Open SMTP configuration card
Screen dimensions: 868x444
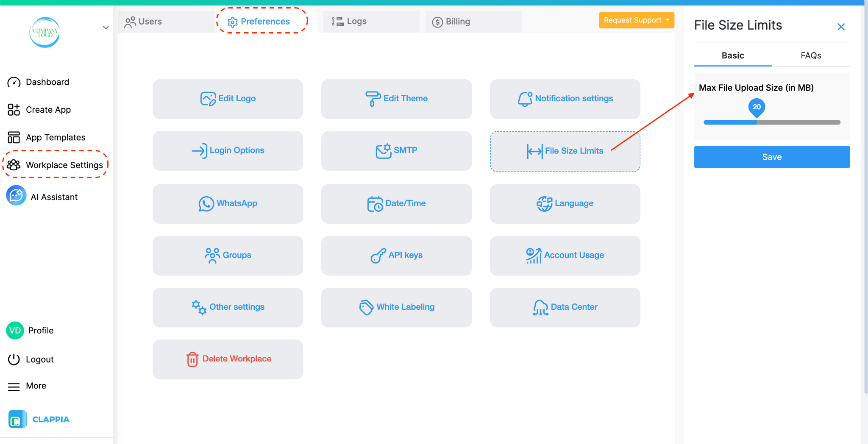point(396,151)
